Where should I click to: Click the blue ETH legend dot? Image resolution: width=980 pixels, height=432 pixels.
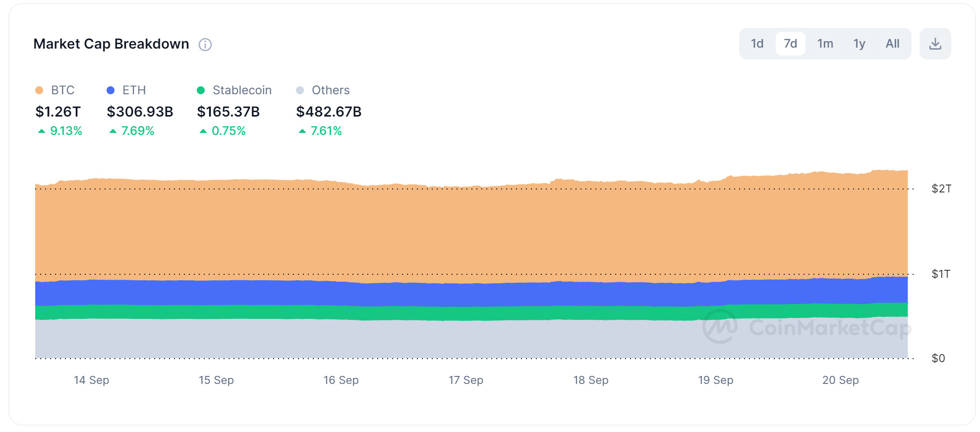pos(111,90)
